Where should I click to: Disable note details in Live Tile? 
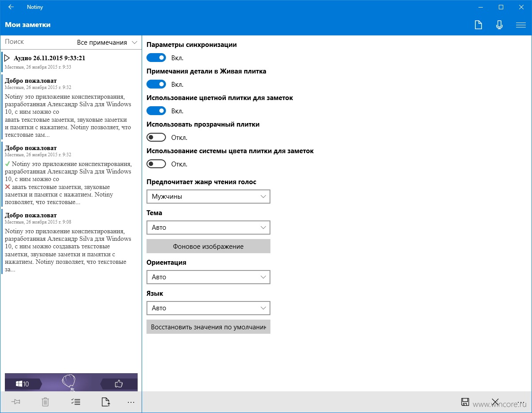pos(156,84)
